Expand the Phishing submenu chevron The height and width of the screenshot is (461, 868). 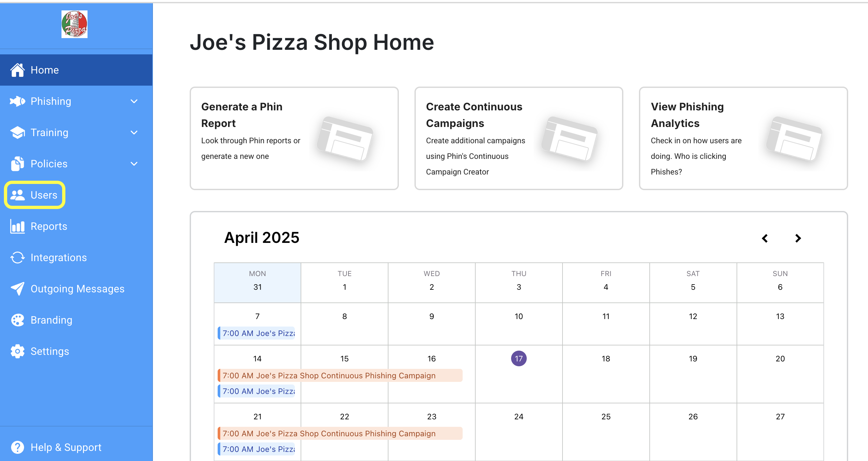[x=134, y=102]
